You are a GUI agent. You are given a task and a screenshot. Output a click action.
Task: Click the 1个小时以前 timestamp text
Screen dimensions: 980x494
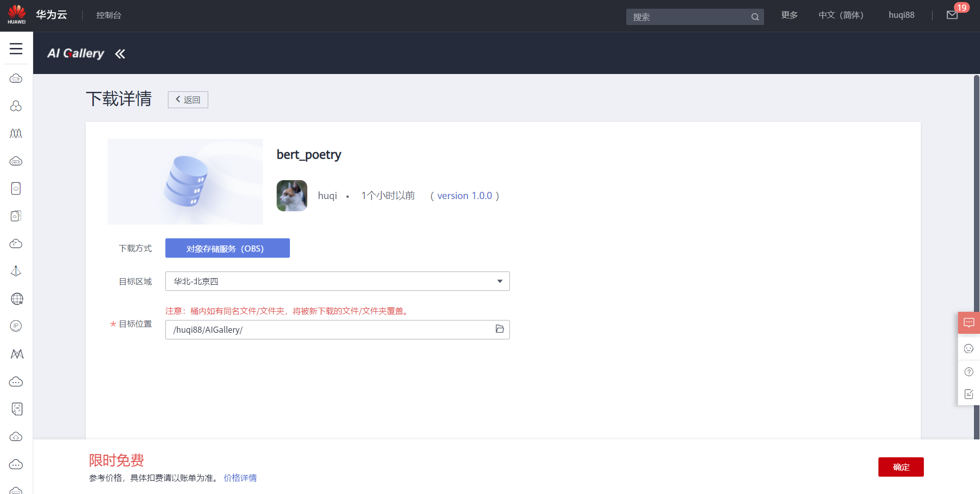point(388,196)
